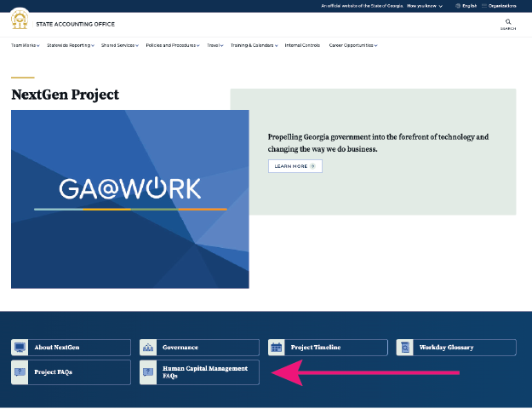532x409 pixels.
Task: Expand the Travel menu chevron
Action: point(221,45)
